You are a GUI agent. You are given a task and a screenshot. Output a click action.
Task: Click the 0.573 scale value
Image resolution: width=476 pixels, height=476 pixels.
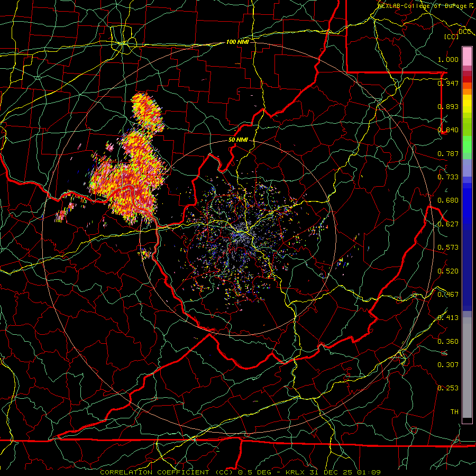tap(448, 248)
